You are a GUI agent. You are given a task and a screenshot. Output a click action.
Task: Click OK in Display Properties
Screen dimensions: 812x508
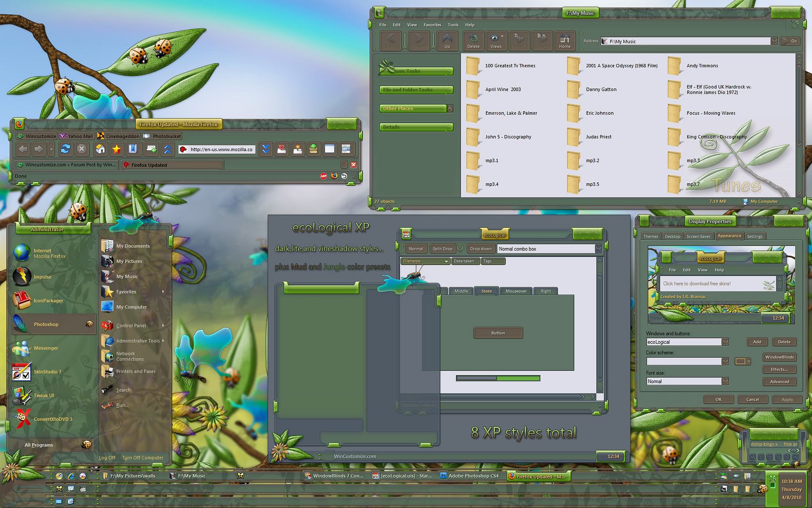tap(718, 399)
